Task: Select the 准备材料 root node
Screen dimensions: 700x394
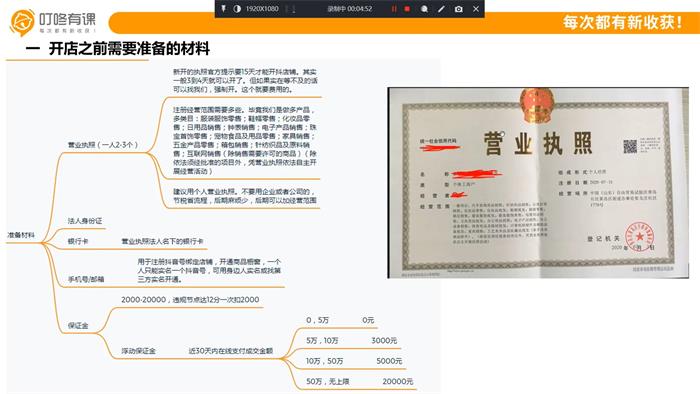Action: [21, 235]
